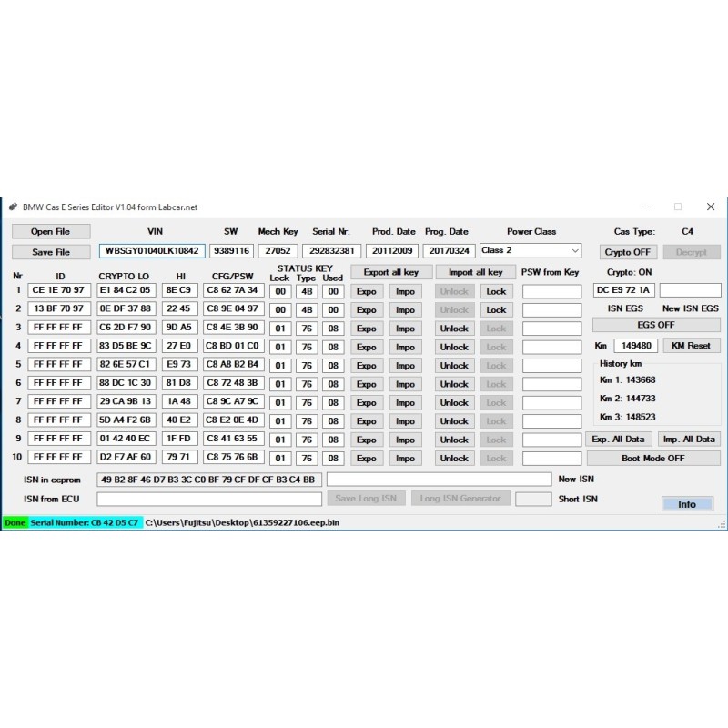
Task: Select key 1 ID field CE 1E 70 97
Action: (59, 290)
